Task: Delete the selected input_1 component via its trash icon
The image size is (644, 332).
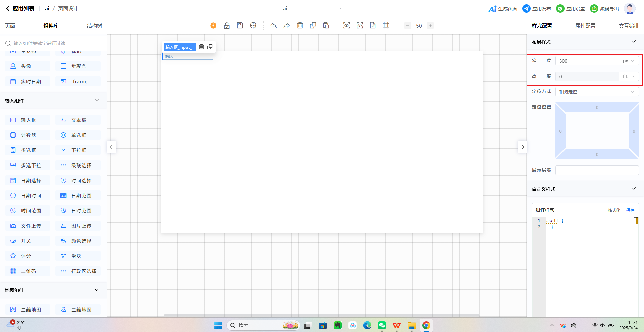Action: pyautogui.click(x=201, y=47)
